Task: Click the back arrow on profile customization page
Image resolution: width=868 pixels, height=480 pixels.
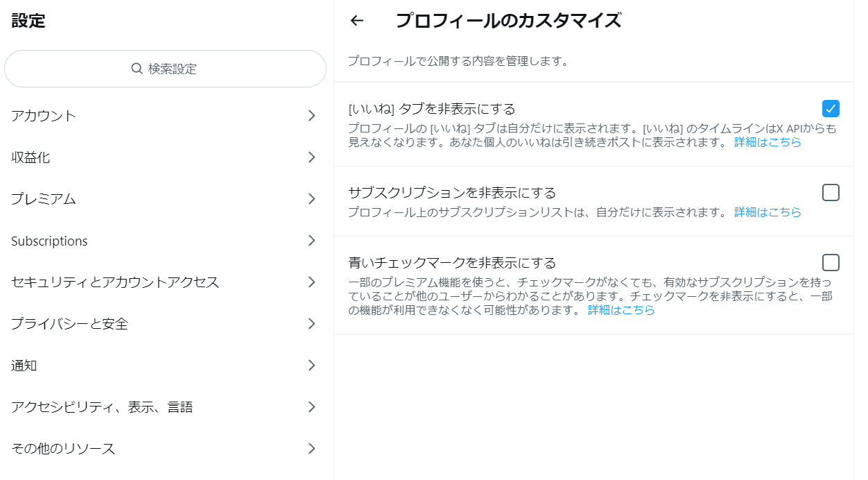Action: pyautogui.click(x=356, y=20)
